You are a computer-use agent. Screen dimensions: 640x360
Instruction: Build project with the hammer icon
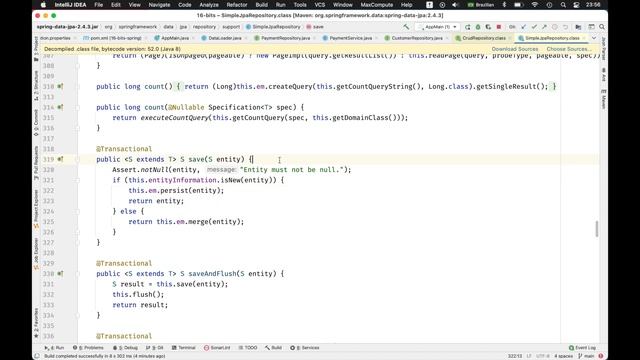(406, 27)
